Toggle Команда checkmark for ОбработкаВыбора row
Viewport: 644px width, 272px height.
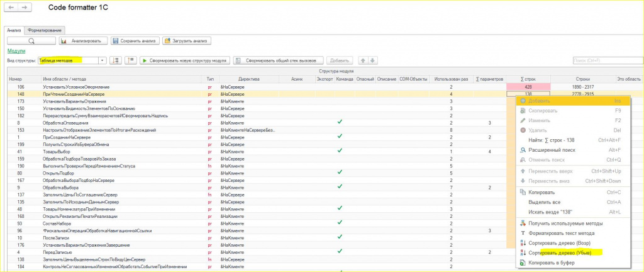coord(340,186)
